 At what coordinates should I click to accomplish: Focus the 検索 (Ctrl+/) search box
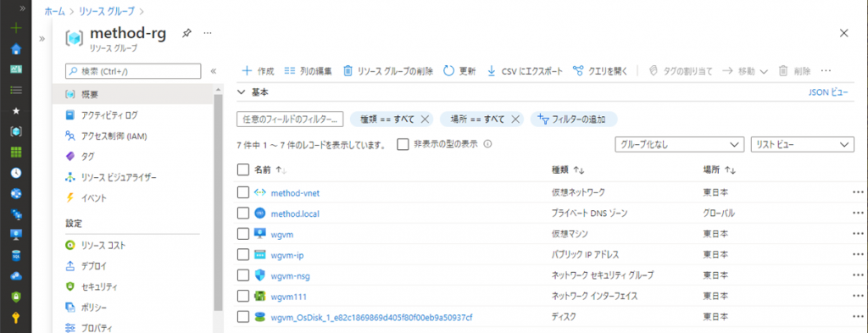tap(133, 71)
